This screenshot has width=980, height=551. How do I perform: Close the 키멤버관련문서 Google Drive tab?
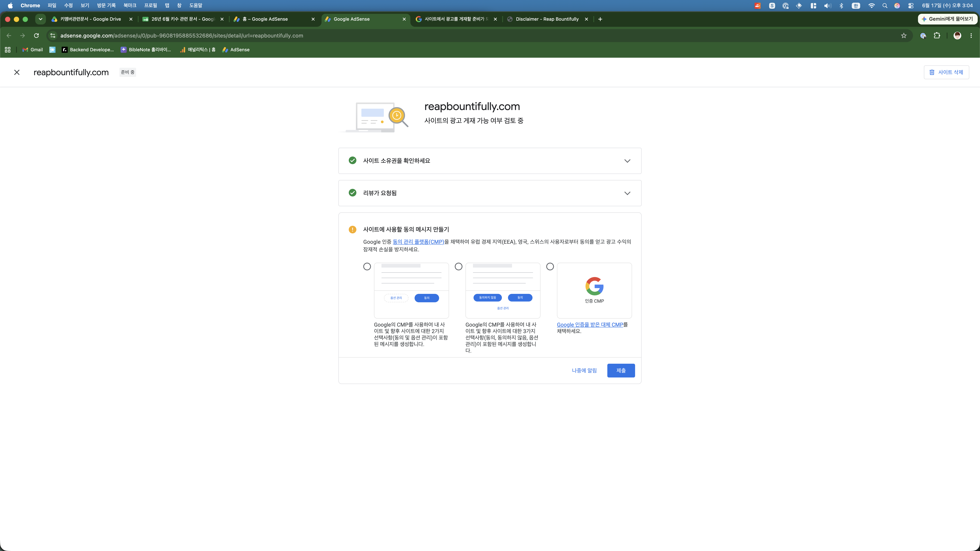(131, 19)
